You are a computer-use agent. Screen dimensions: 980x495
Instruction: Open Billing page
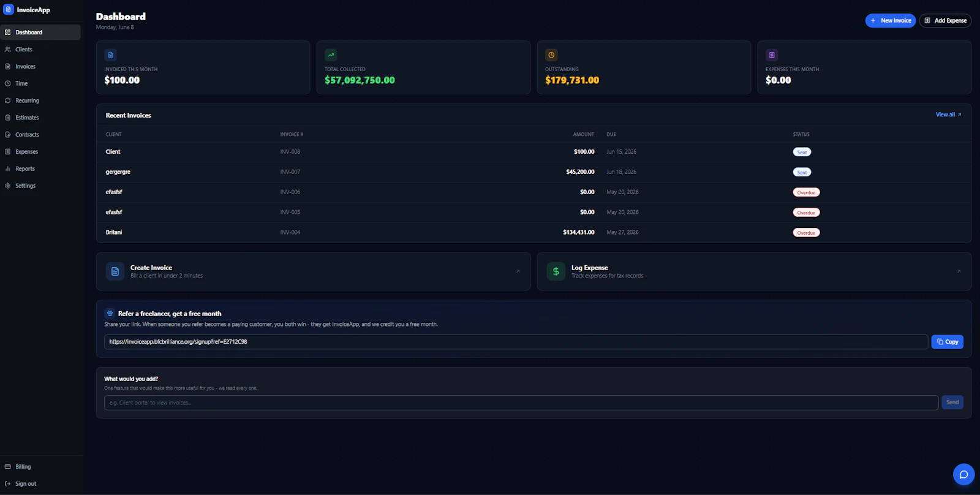pos(40,467)
